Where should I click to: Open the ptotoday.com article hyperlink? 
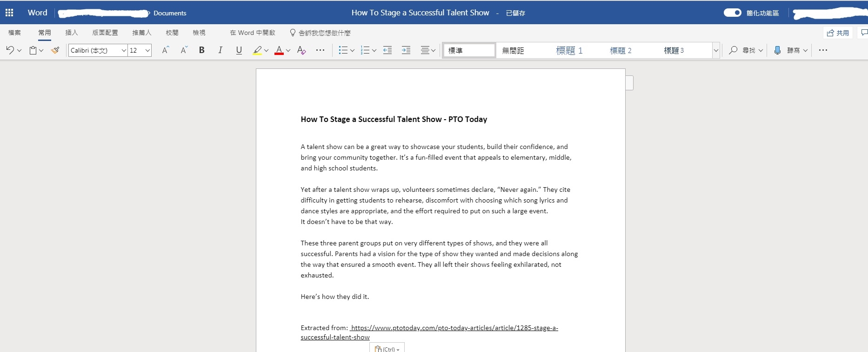click(454, 328)
